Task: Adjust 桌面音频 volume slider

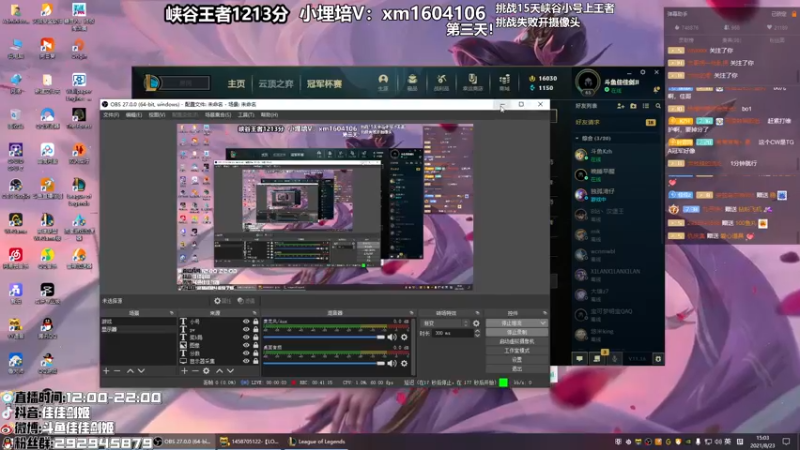Action: click(324, 363)
